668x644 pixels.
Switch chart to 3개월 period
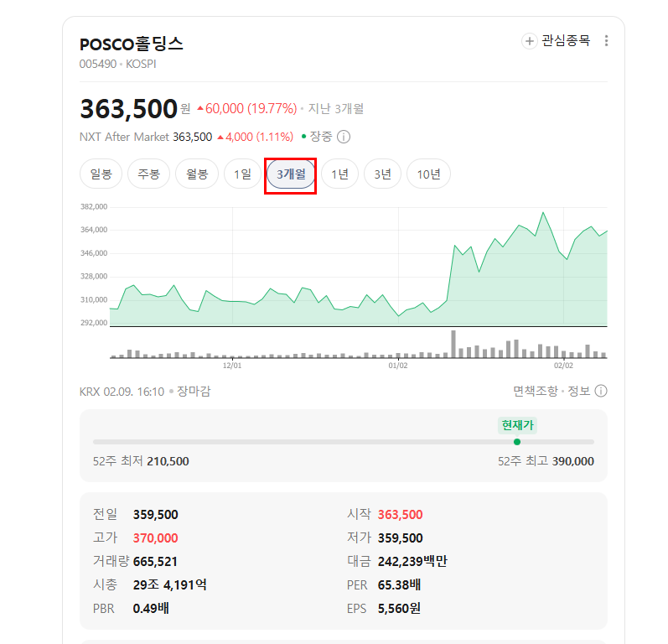pos(291,174)
